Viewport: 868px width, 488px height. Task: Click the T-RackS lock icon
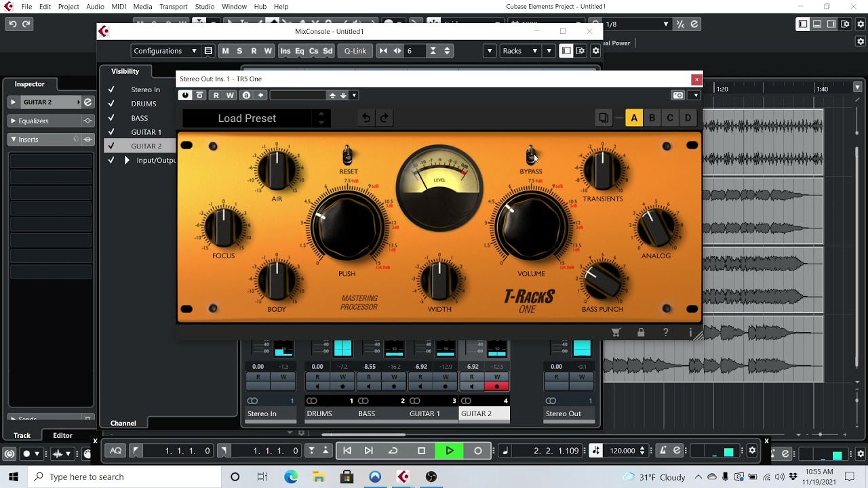click(x=641, y=332)
